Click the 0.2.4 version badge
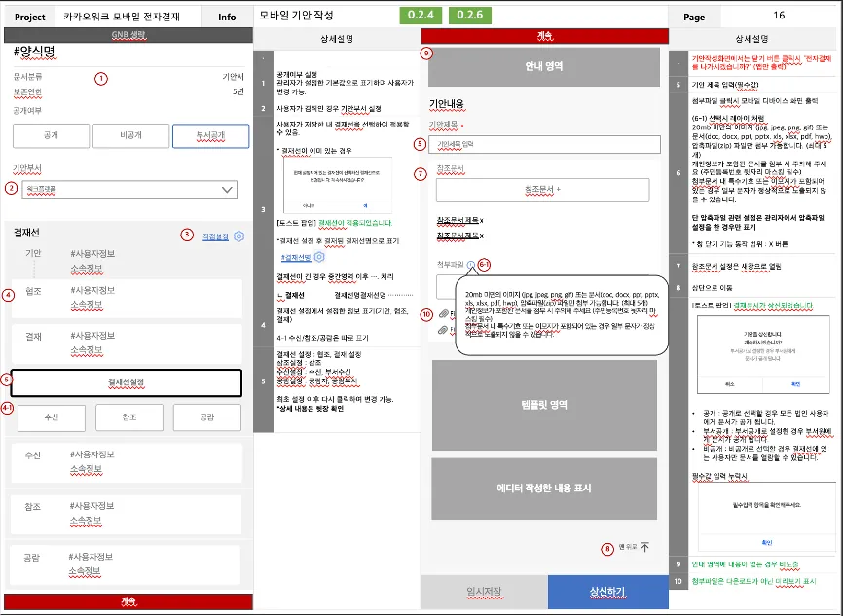The image size is (843, 616). pyautogui.click(x=421, y=15)
